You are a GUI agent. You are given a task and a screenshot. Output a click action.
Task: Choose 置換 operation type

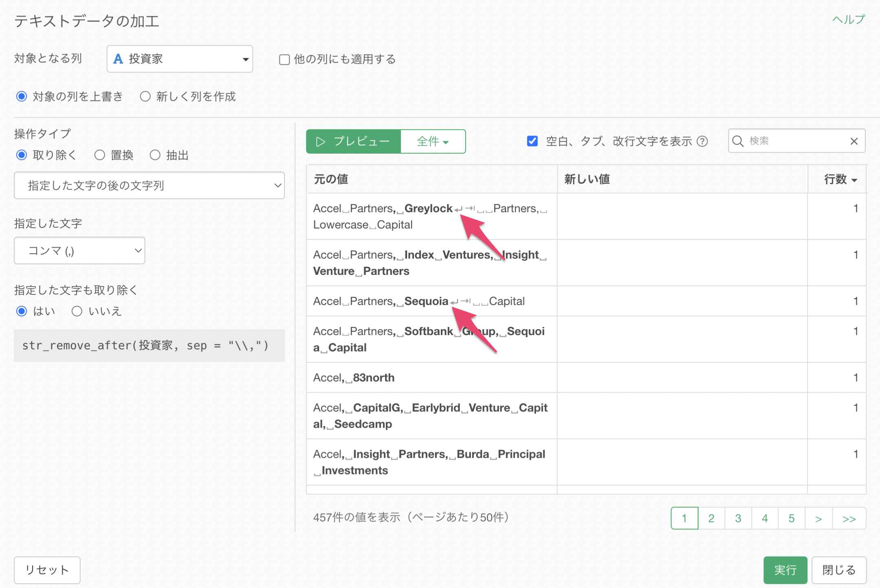point(100,155)
